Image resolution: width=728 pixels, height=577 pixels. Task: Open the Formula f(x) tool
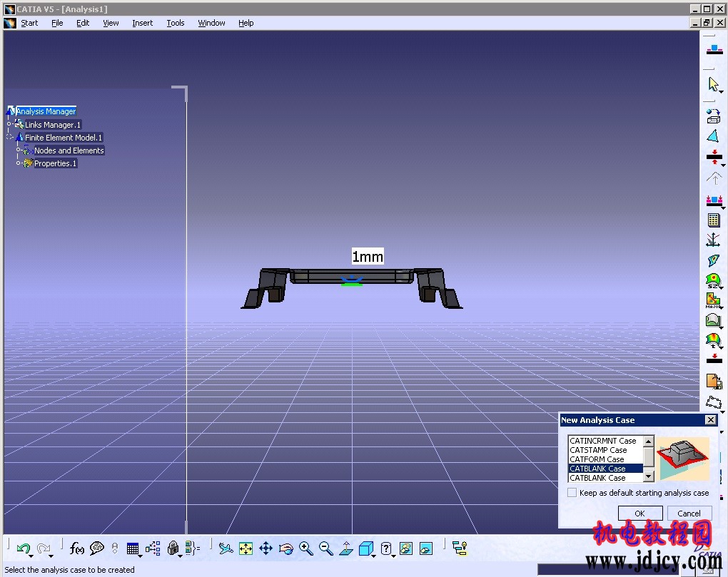click(x=76, y=548)
